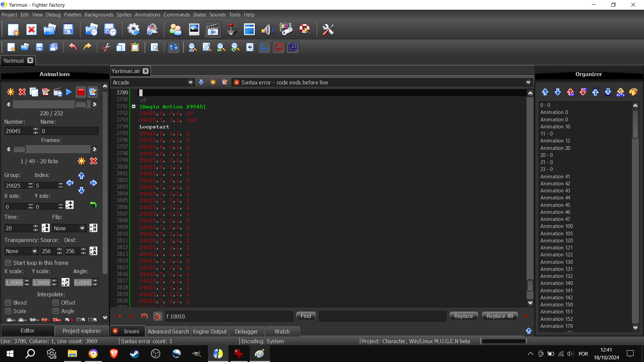
Task: Open the Project settings gear icon
Action: tap(133, 30)
